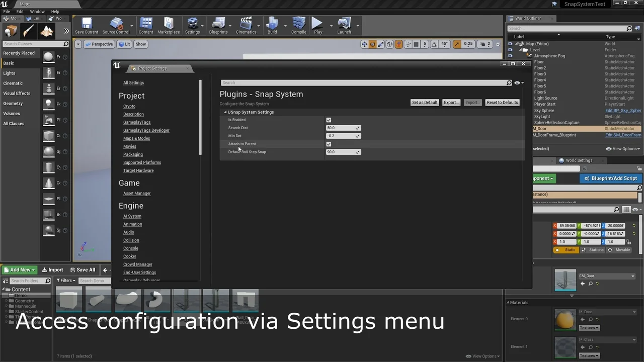Click the M_Door material sphere swatch
Image resolution: width=644 pixels, height=362 pixels.
[x=565, y=320]
